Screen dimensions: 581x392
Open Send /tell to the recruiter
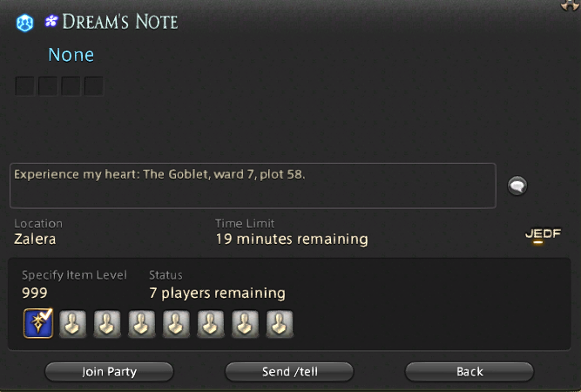point(289,372)
